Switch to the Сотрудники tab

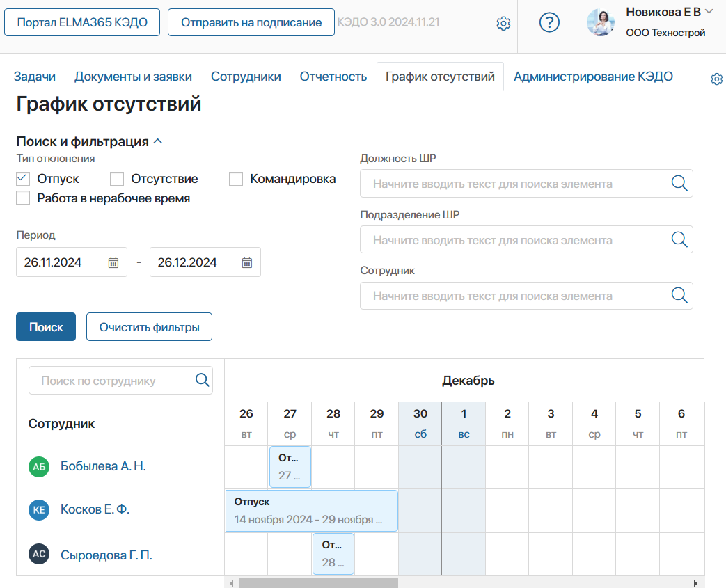coord(246,77)
